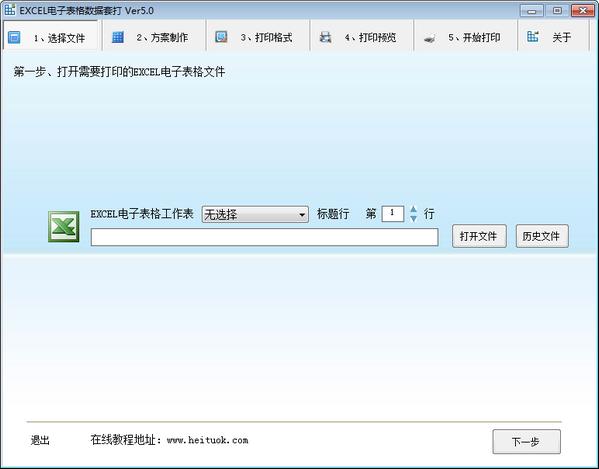The height and width of the screenshot is (469, 599).
Task: Minimize the application window
Action: click(x=531, y=11)
